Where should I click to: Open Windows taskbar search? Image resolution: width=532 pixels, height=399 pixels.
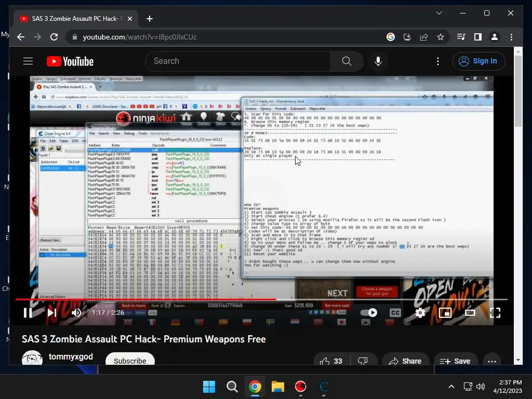click(x=232, y=387)
